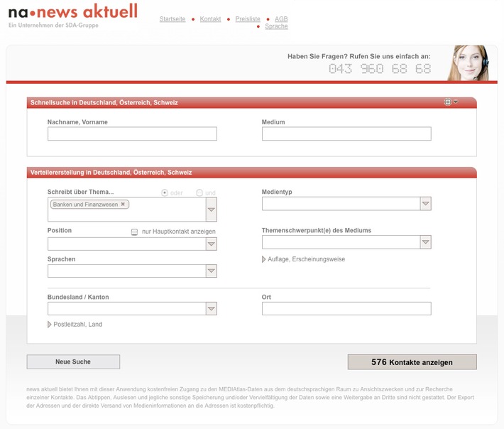Open the settings gear in Schnellsuche header
This screenshot has width=504, height=429.
coord(448,102)
